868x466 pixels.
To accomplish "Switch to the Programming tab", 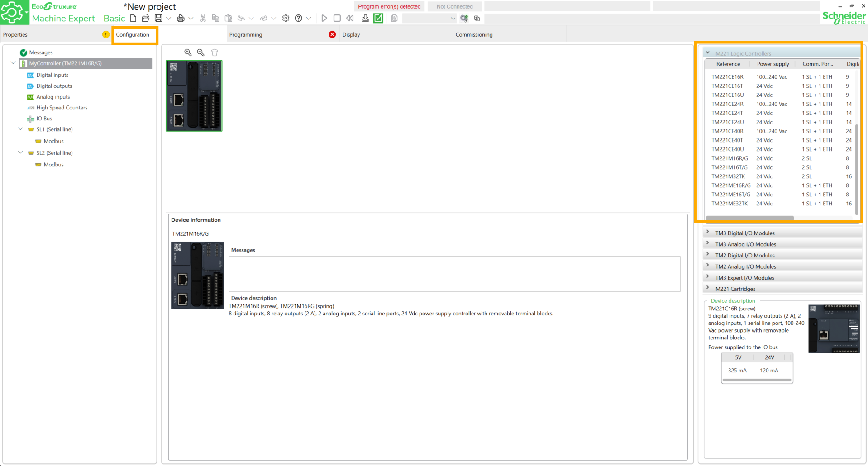I will tap(246, 34).
